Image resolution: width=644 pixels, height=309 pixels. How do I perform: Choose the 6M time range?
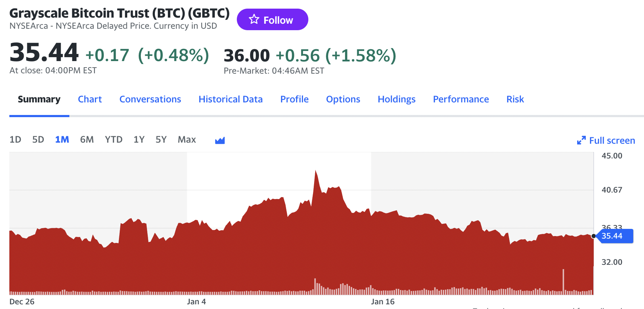[87, 139]
